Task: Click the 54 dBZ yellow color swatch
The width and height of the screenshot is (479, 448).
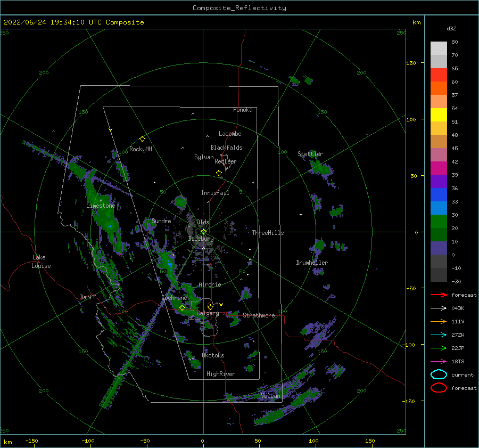Action: tap(439, 115)
